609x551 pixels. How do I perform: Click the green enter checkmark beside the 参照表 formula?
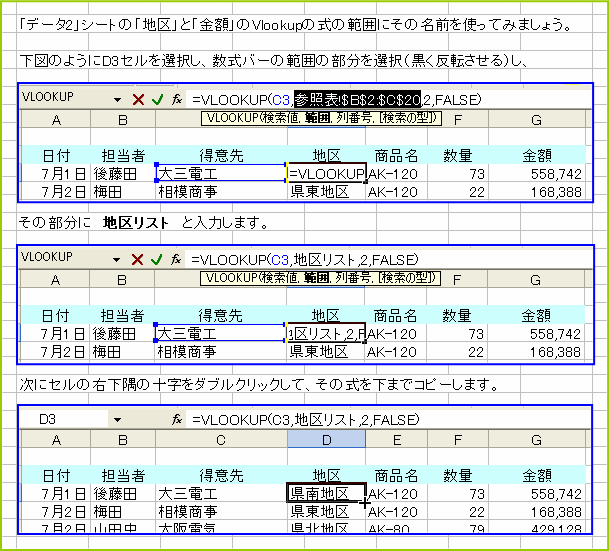click(157, 100)
